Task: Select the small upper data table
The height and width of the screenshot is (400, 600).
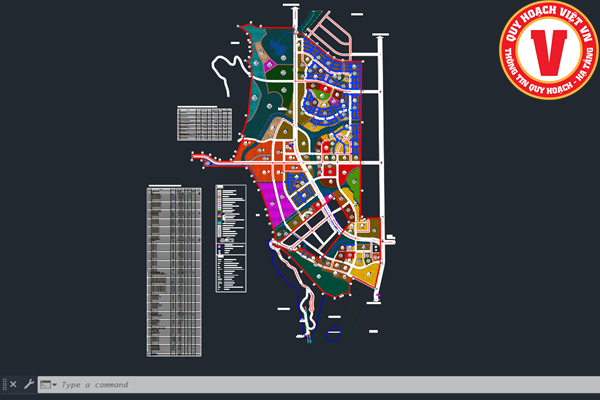Action: pos(205,123)
